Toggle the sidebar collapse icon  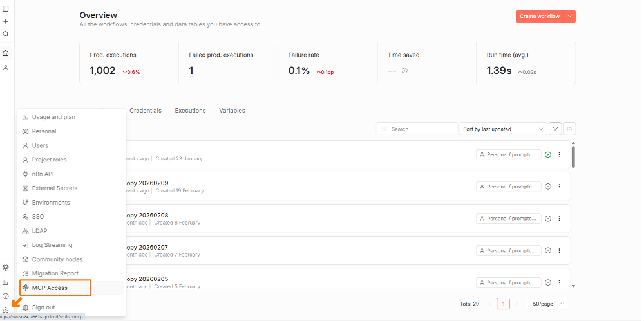pyautogui.click(x=6, y=8)
